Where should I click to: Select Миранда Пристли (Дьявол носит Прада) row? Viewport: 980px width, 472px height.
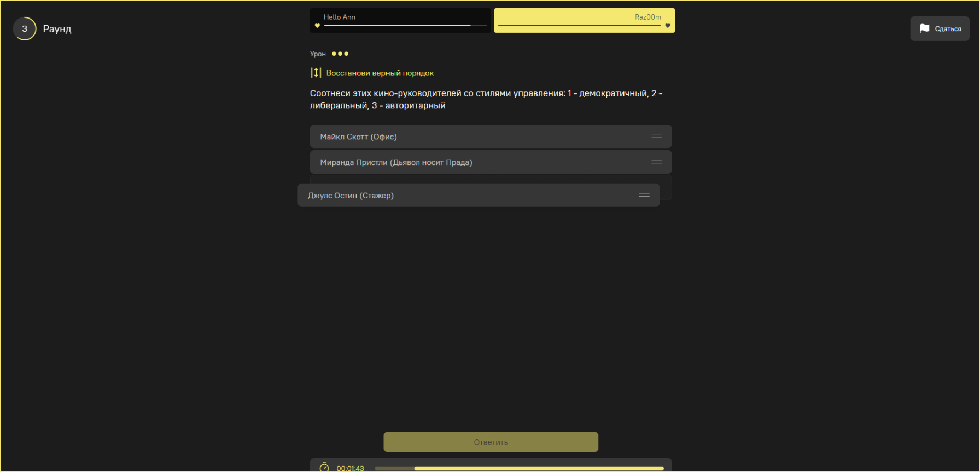point(491,162)
